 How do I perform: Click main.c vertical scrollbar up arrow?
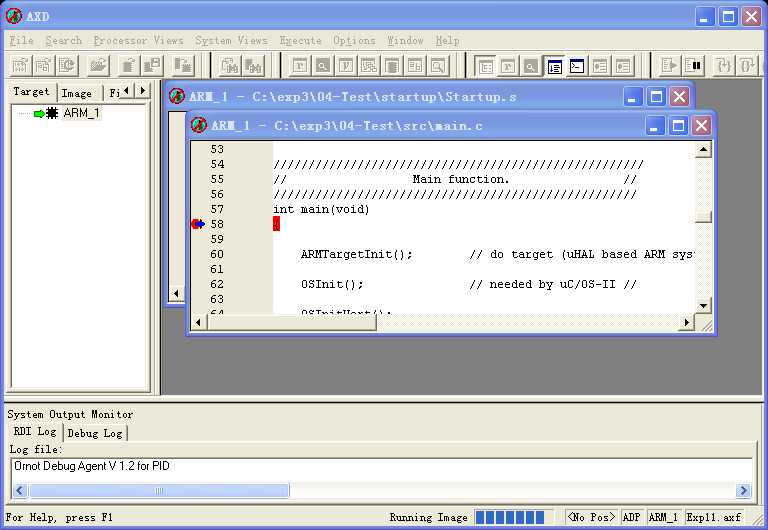point(703,149)
